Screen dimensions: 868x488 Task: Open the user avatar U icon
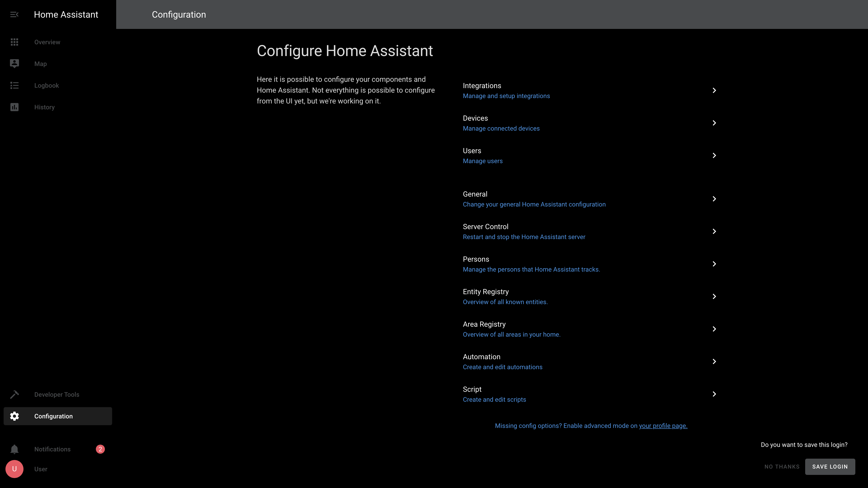pyautogui.click(x=14, y=469)
